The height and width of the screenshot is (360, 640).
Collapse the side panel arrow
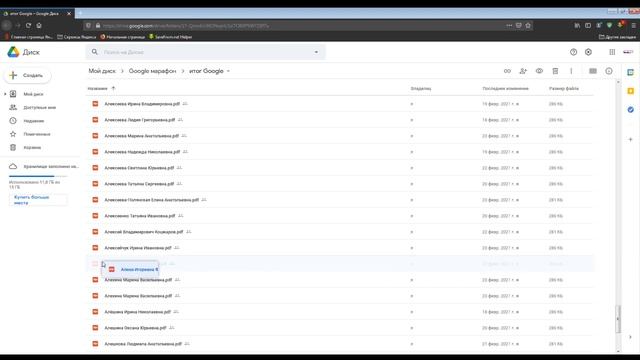click(631, 337)
